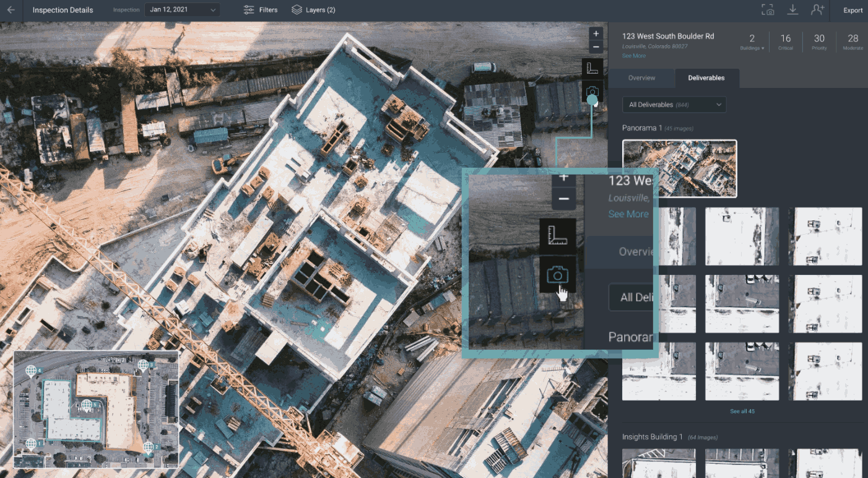Image resolution: width=868 pixels, height=478 pixels.
Task: Expand the 2 Buildings dropdown
Action: 752,41
